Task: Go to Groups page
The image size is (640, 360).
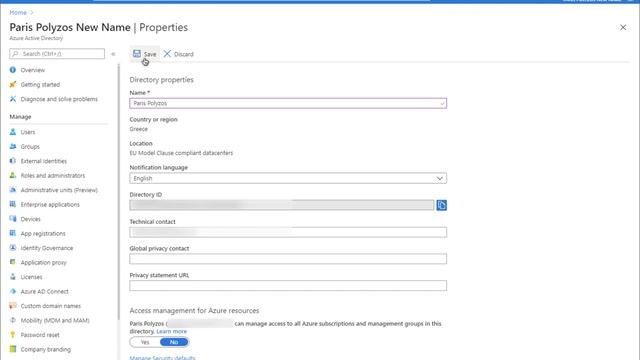Action: tap(30, 147)
